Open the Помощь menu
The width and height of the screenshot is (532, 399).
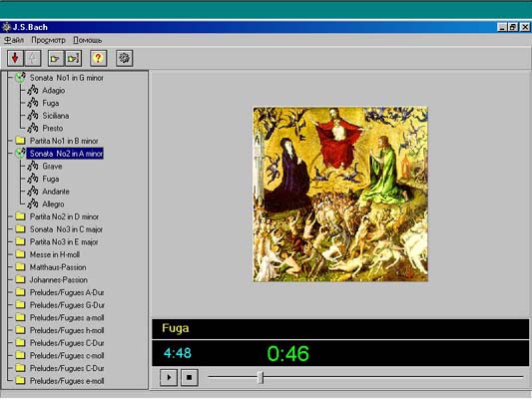87,40
